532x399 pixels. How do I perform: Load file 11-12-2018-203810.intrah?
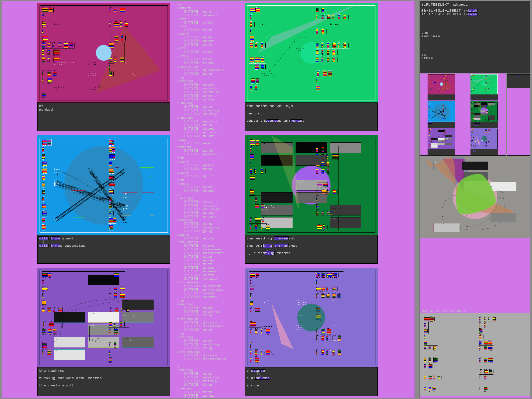449,14
